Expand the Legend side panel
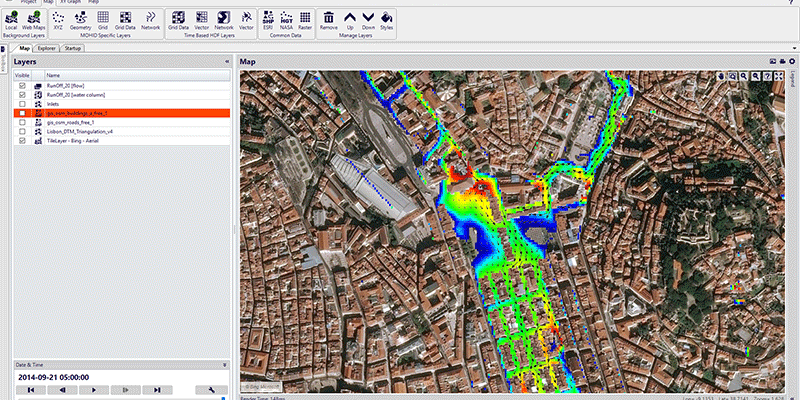Image resolution: width=800 pixels, height=400 pixels. (794, 78)
